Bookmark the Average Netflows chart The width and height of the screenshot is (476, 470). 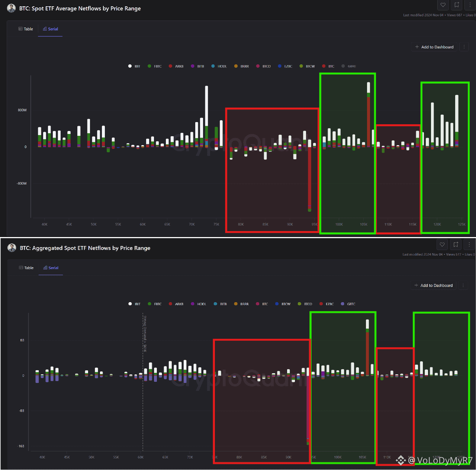click(457, 5)
